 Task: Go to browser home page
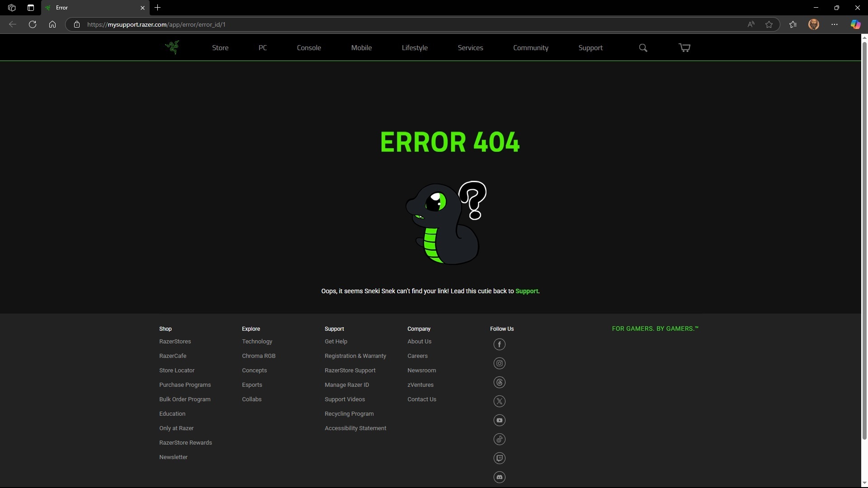pos(52,24)
